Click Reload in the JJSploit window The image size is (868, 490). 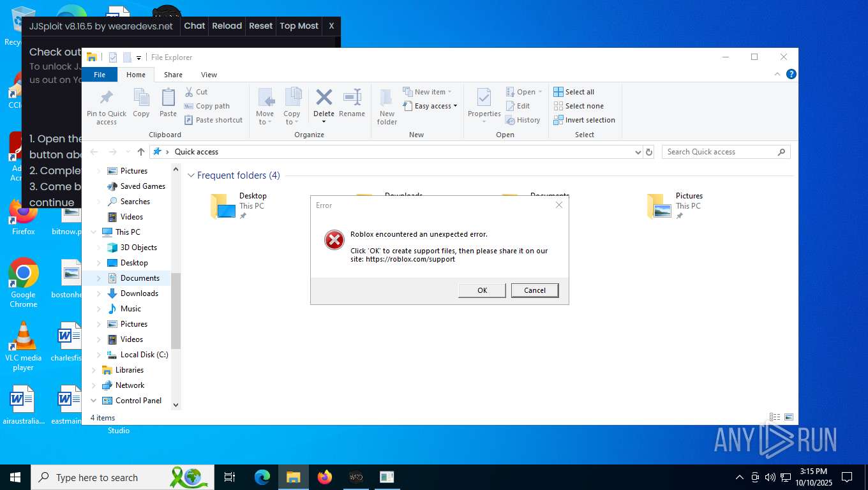(x=227, y=26)
